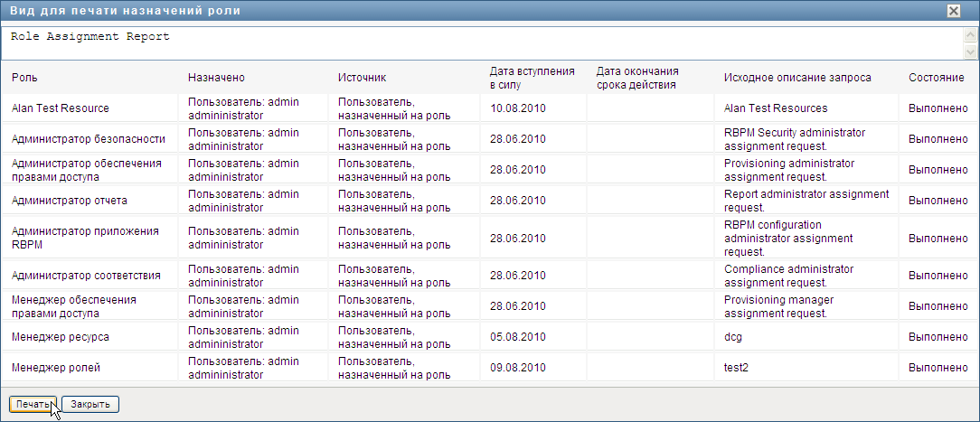Select Выполнено status in Менеджер ролей row
980x422 pixels.
938,368
